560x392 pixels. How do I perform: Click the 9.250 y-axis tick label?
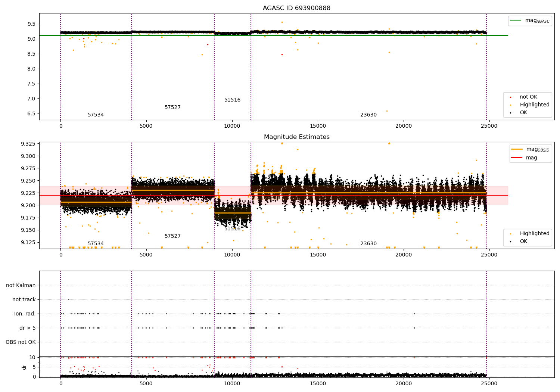(28, 181)
